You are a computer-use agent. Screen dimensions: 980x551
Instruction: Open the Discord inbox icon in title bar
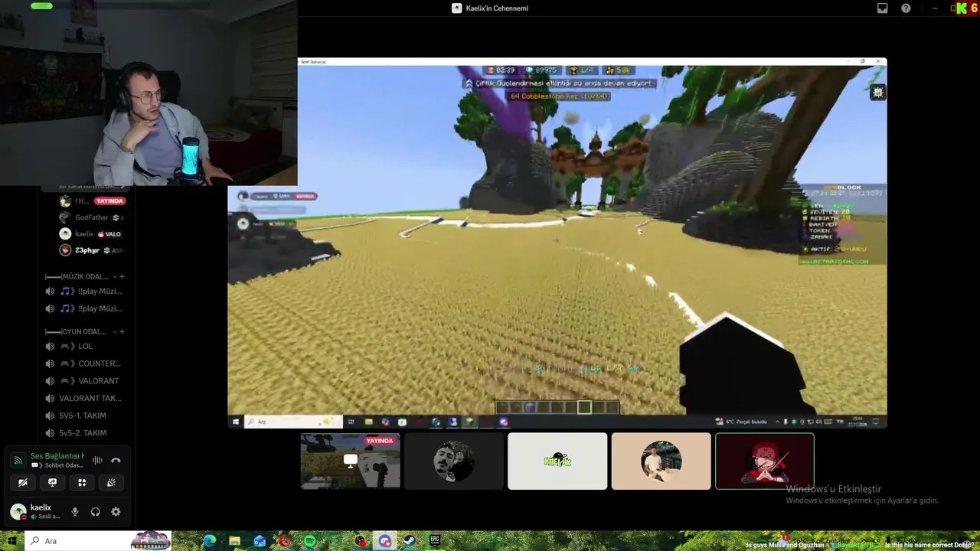882,8
